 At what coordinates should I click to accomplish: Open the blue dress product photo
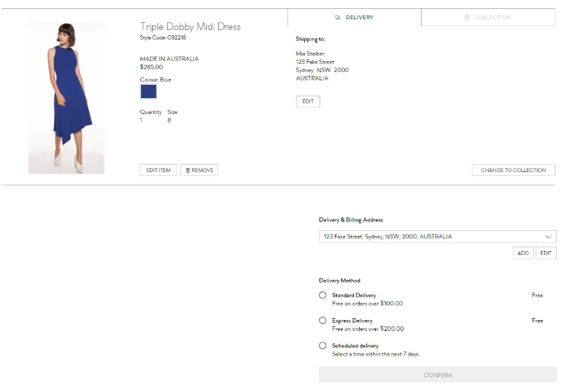[66, 98]
